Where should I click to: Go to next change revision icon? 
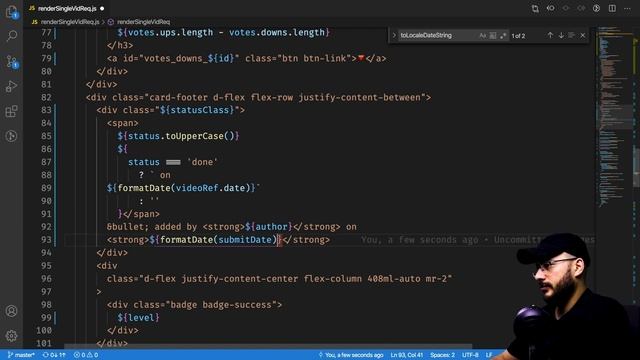coord(581,8)
